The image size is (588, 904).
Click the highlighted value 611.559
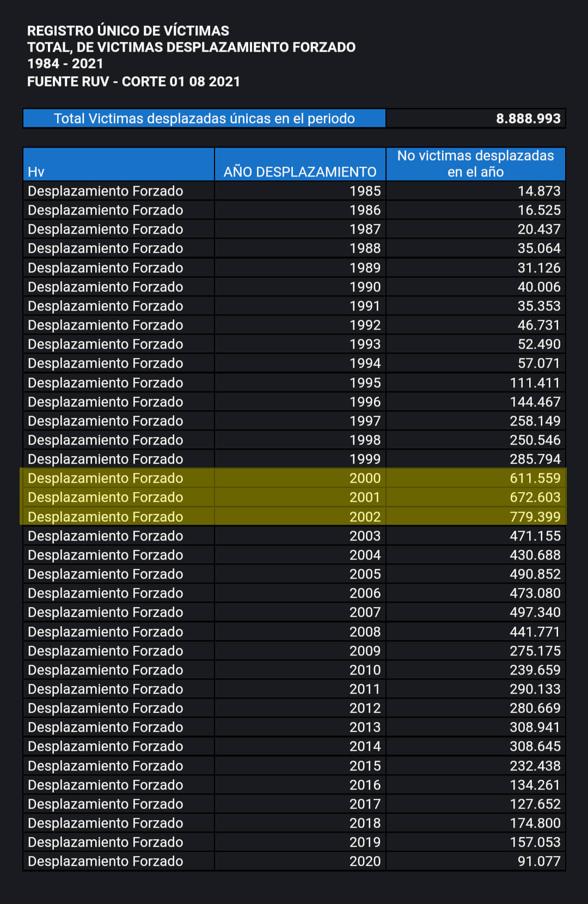tap(535, 478)
